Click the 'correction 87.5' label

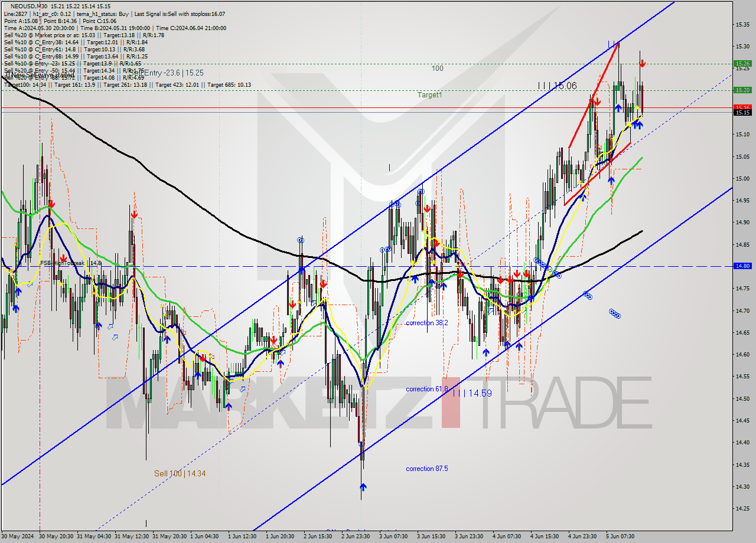(x=427, y=469)
